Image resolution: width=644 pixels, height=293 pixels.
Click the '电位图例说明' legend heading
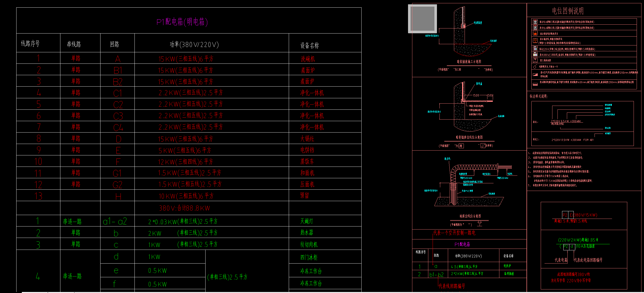point(568,11)
